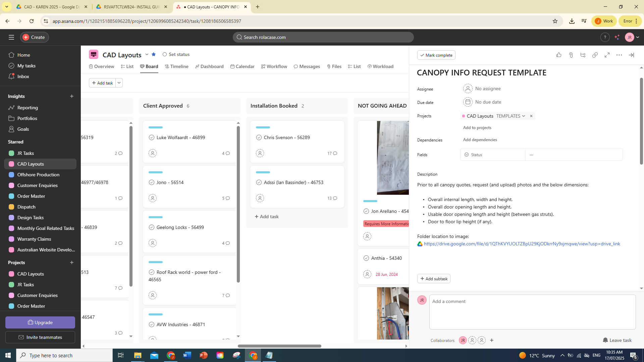Open CAD Layouts project title dropdown chevron
This screenshot has height=362, width=644.
coord(147,54)
